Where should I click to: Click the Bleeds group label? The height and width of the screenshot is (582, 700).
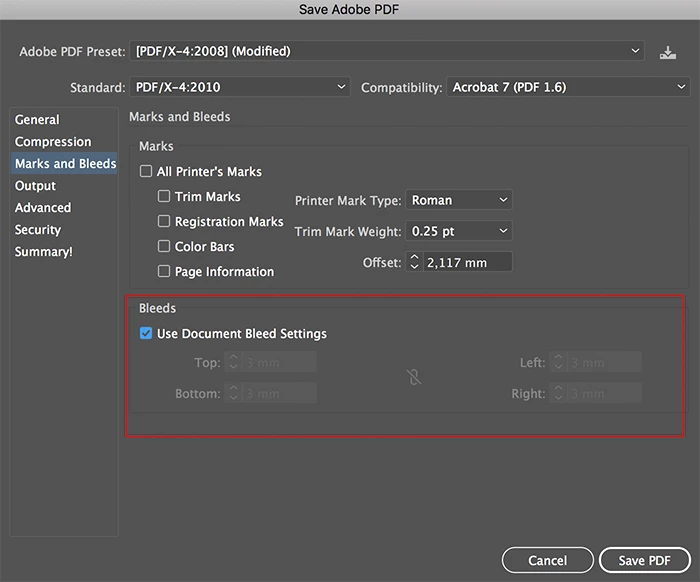(x=157, y=308)
